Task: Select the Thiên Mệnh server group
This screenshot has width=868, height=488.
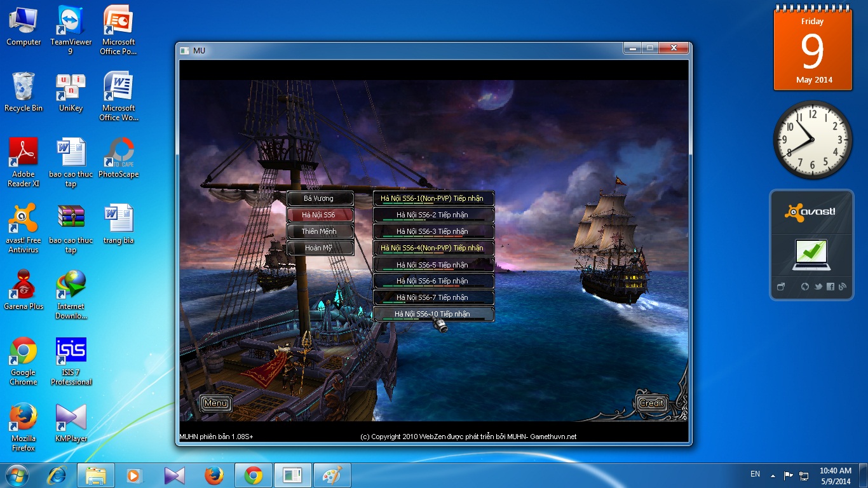Action: tap(320, 231)
